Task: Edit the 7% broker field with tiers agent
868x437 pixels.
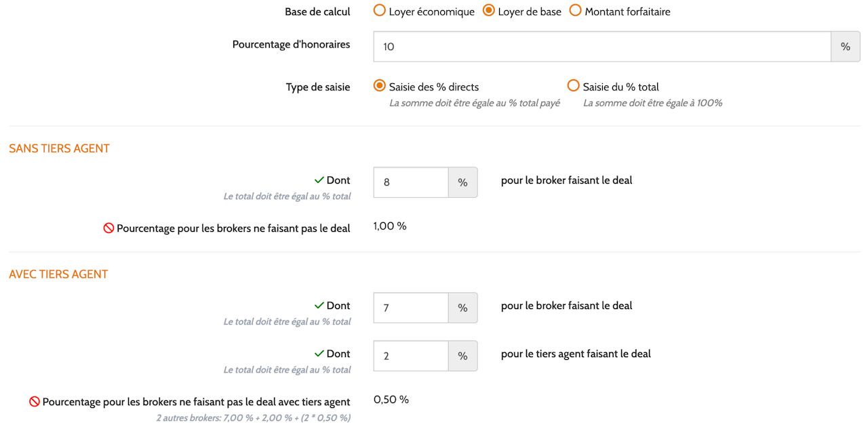Action: pyautogui.click(x=411, y=308)
